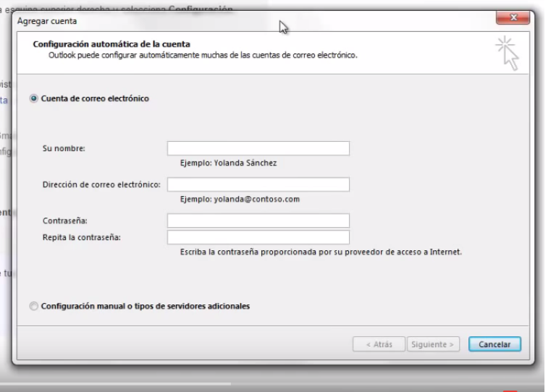Choose Configuración manual o tipos de servidores adicionales
The width and height of the screenshot is (556, 392).
(x=34, y=306)
